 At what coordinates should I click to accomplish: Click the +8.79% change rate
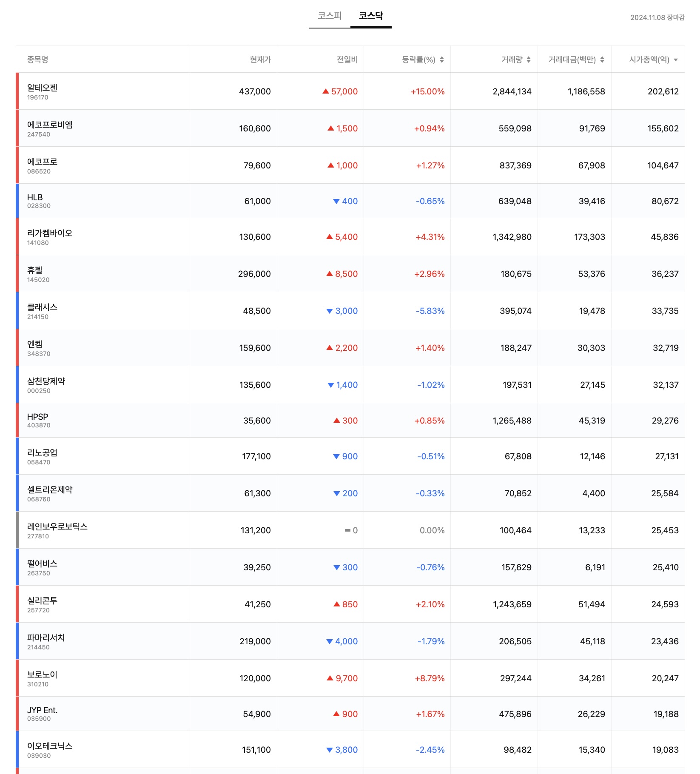tap(430, 678)
